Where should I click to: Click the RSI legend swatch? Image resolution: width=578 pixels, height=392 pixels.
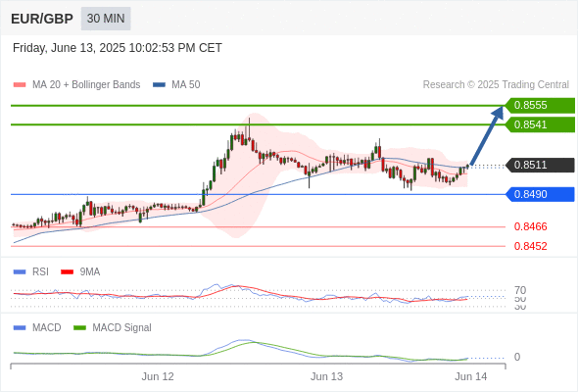pos(20,272)
